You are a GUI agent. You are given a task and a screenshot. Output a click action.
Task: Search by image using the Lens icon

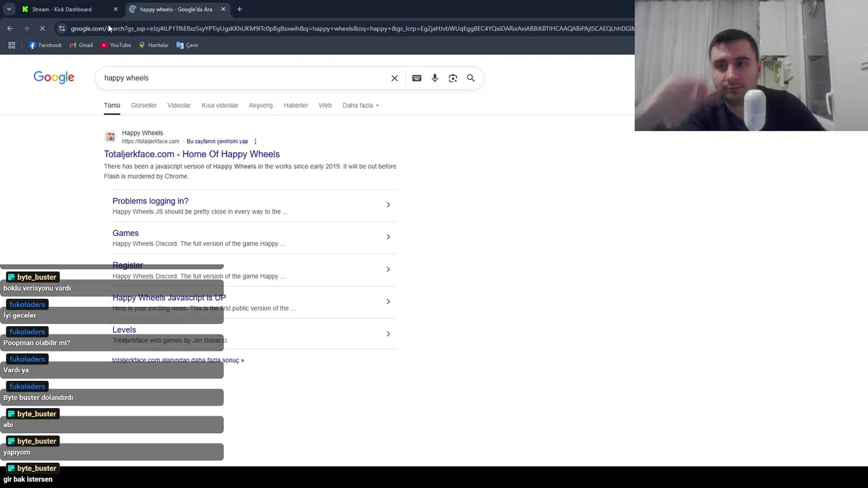453,78
